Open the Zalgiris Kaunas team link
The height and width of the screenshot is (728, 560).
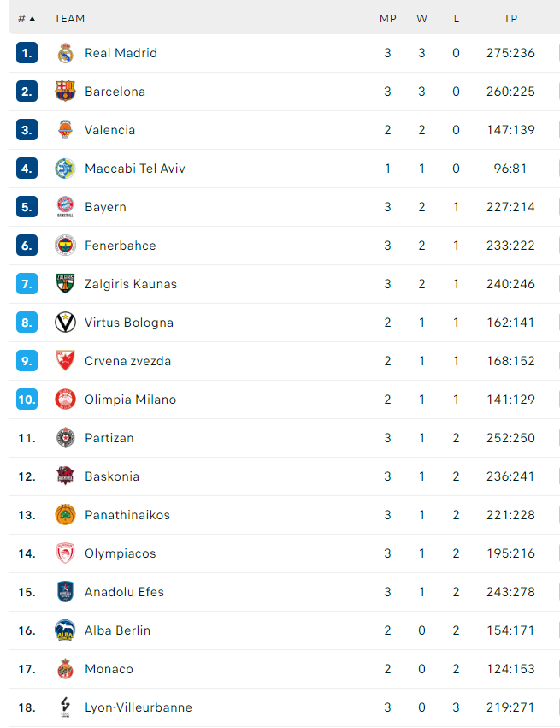click(x=131, y=284)
